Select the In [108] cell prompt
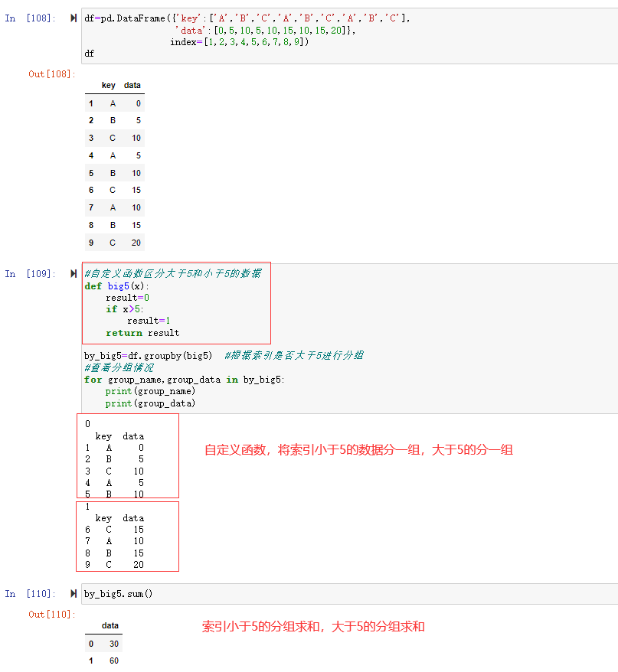Viewport: 618px width, 672px height. 31,18
